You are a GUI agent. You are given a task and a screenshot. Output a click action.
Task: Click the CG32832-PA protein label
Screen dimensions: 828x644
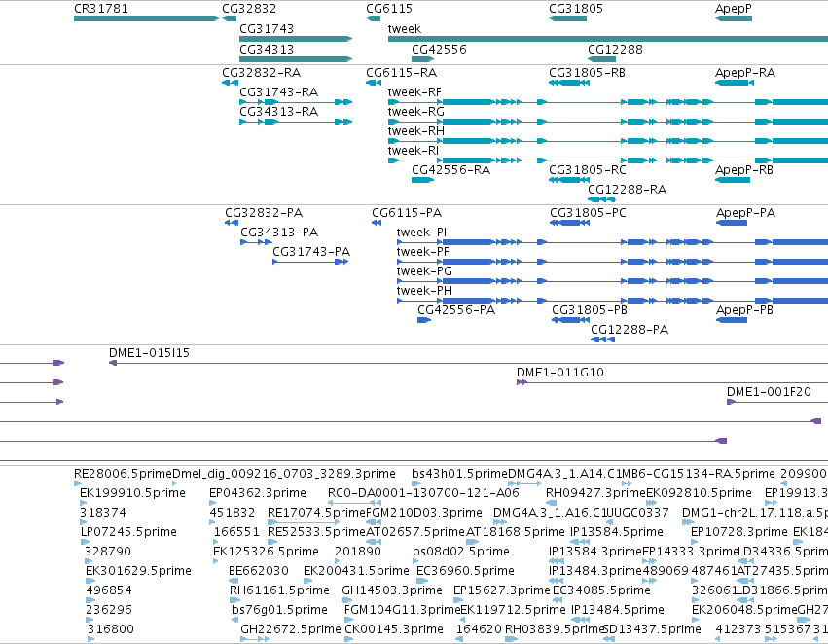click(x=264, y=213)
